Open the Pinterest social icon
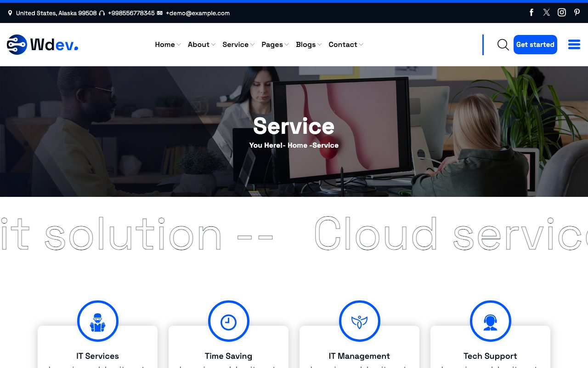 point(577,12)
